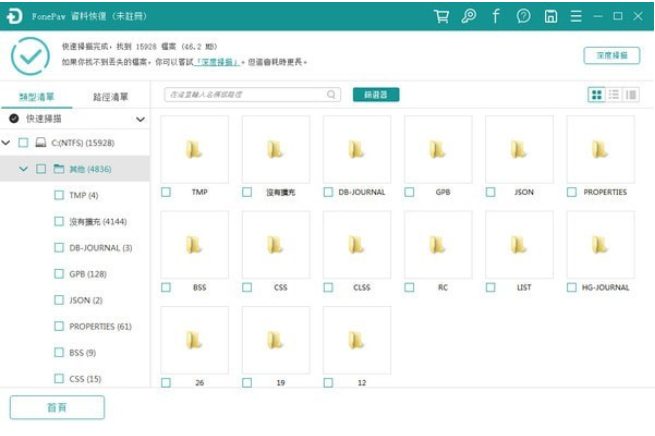Viewport: 655px width, 436px height.
Task: Open the Facebook icon in title bar
Action: pyautogui.click(x=496, y=16)
